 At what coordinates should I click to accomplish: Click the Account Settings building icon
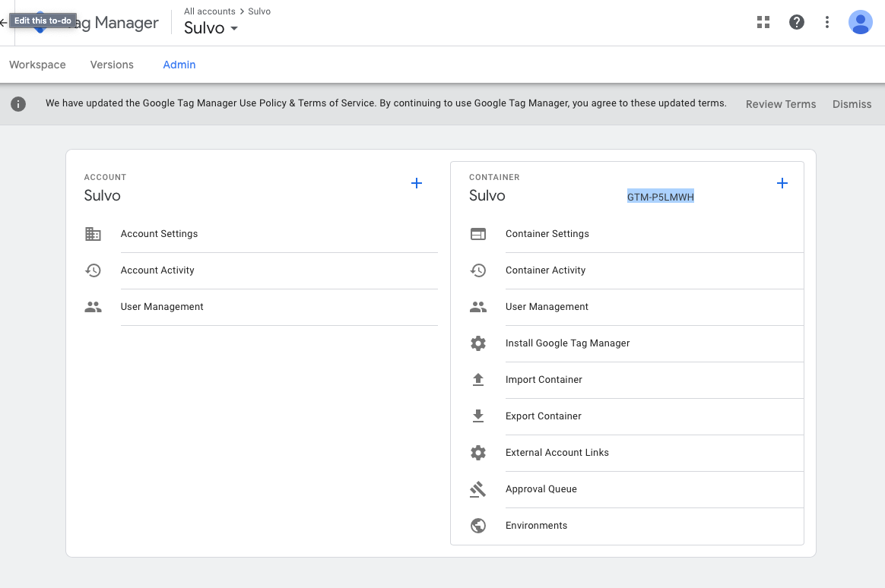tap(93, 234)
